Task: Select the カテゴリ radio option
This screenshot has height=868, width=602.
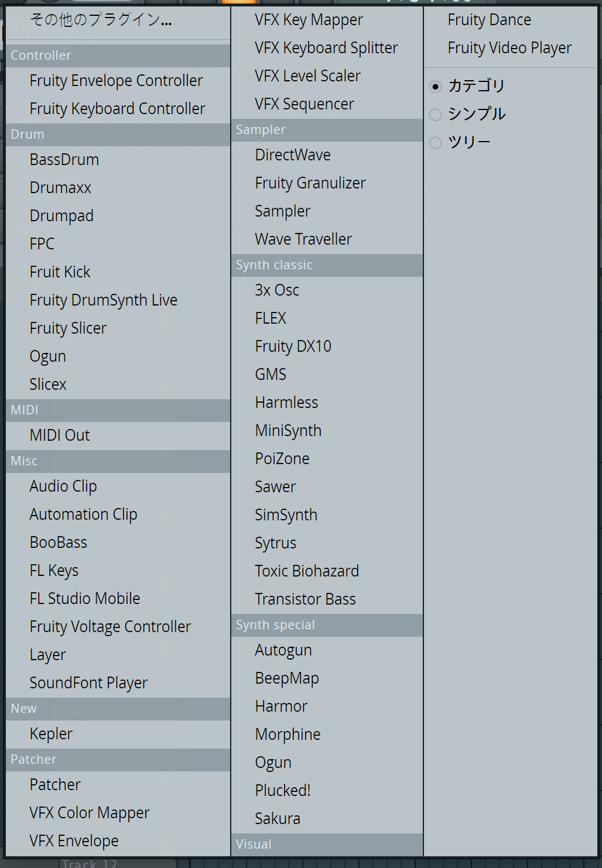Action: click(x=436, y=87)
